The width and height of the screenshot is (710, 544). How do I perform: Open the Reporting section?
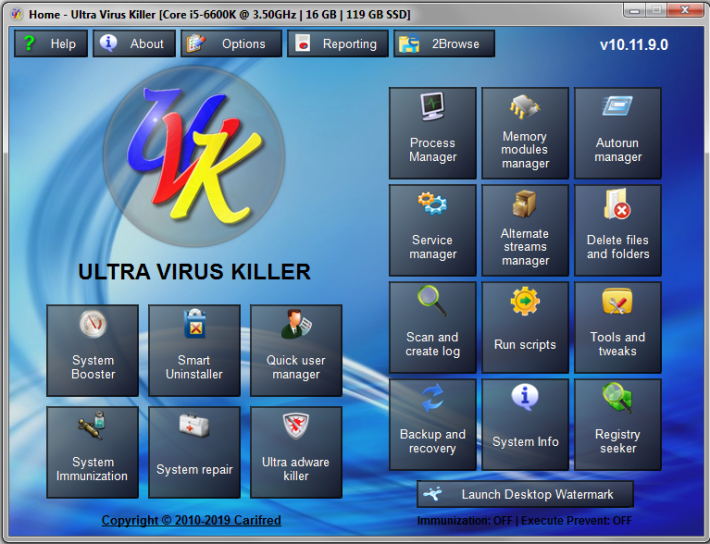coord(337,43)
